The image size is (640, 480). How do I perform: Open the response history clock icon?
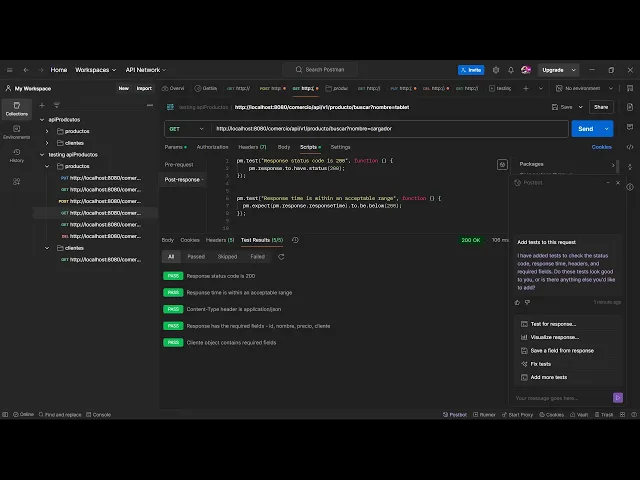click(x=295, y=240)
